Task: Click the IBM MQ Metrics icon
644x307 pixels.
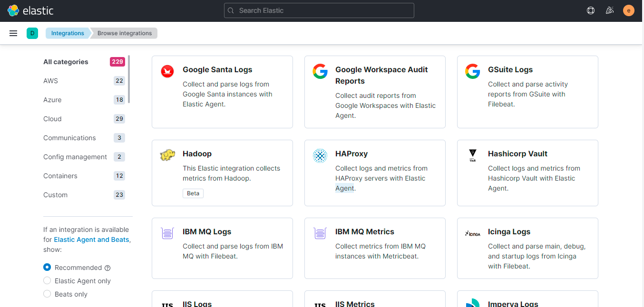Action: pos(320,233)
